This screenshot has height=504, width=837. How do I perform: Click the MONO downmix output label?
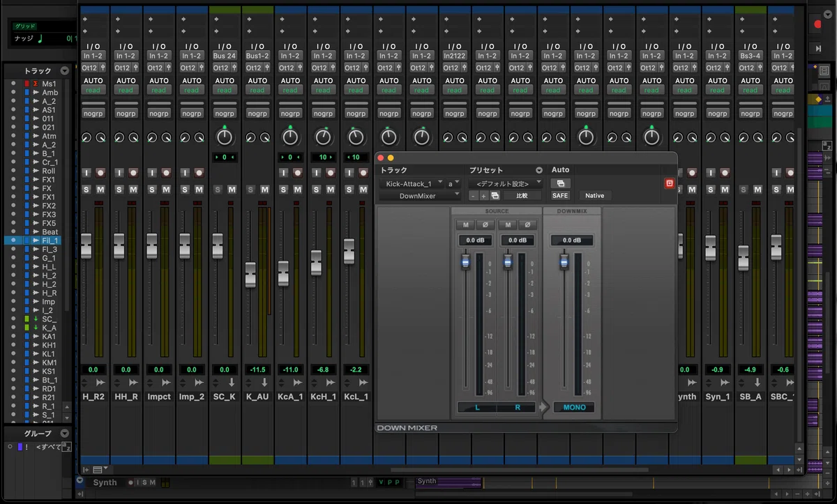(575, 407)
